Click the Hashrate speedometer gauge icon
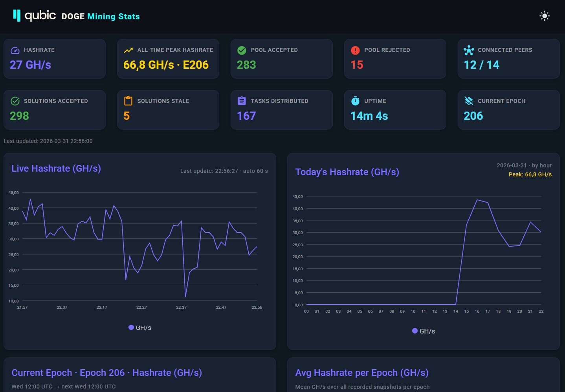 pyautogui.click(x=15, y=50)
